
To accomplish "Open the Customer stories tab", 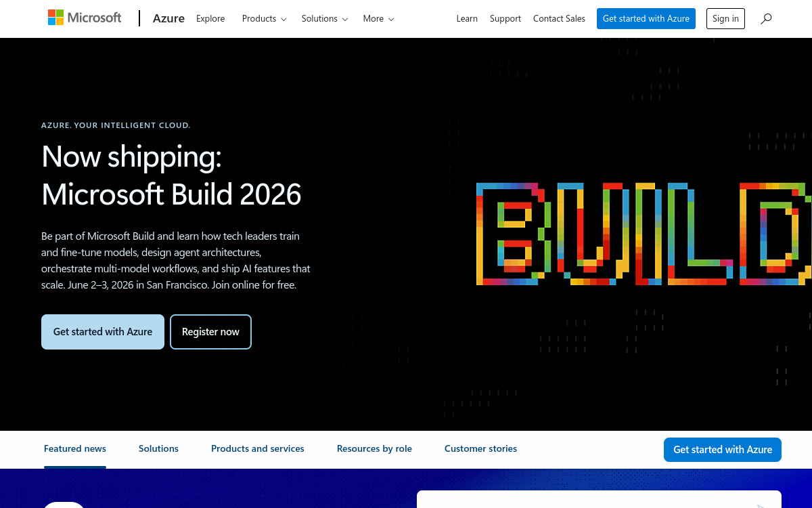I will click(x=480, y=449).
